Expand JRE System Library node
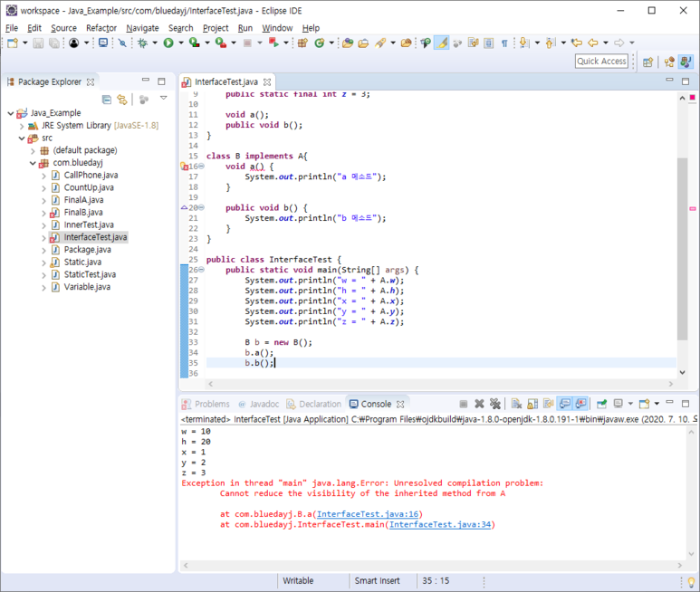Image resolution: width=700 pixels, height=592 pixels. click(x=22, y=126)
